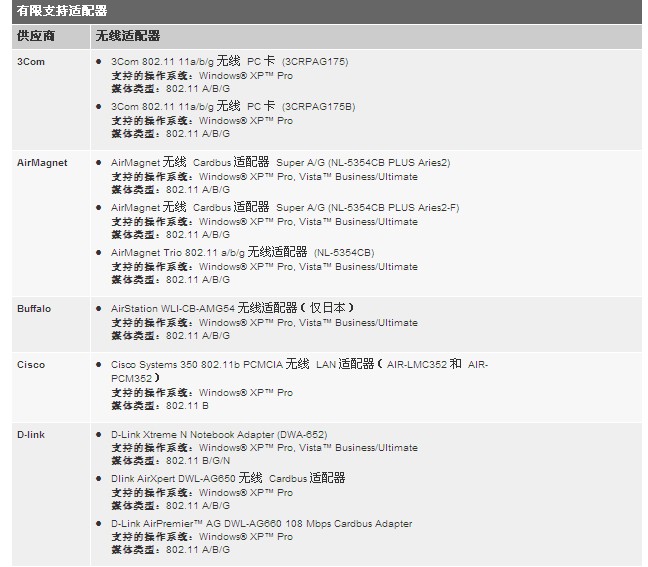648x567 pixels.
Task: Click AirStation WLI-CB-AMG54 无线适配器 entry
Action: point(232,308)
